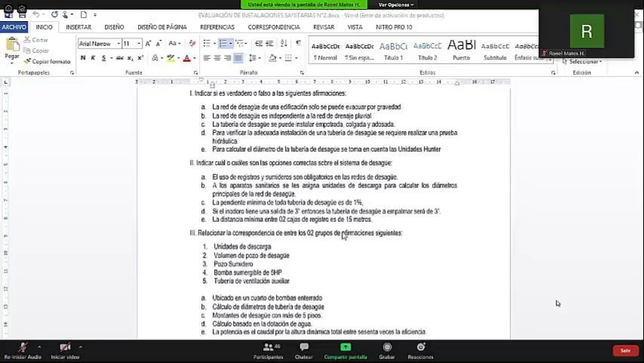Click the red Salir button
Image resolution: width=644 pixels, height=363 pixels.
tap(625, 350)
